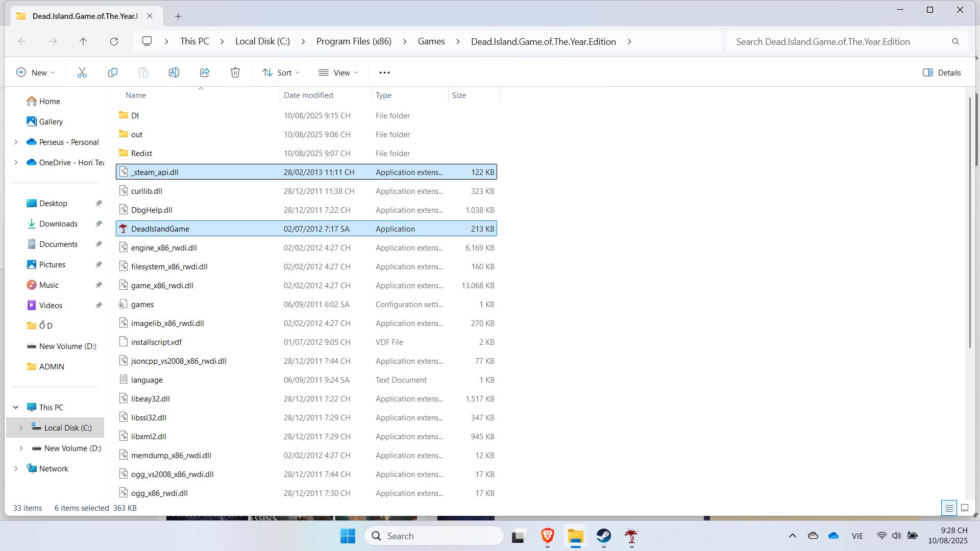Image resolution: width=980 pixels, height=551 pixels.
Task: Click the Delete trash icon
Action: coord(235,72)
